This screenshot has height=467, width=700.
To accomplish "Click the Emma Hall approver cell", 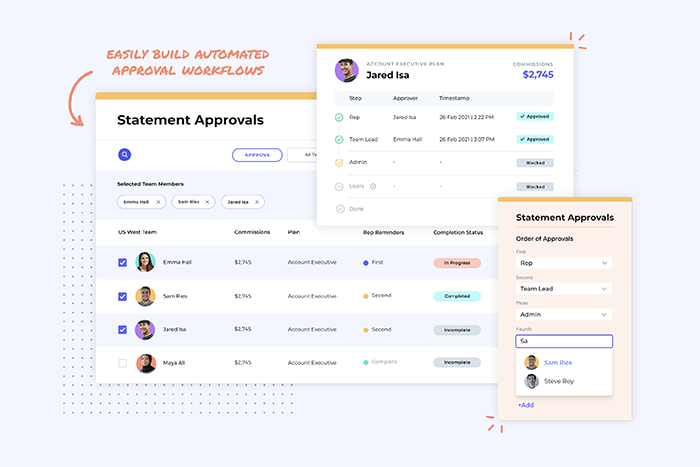I will pos(407,140).
